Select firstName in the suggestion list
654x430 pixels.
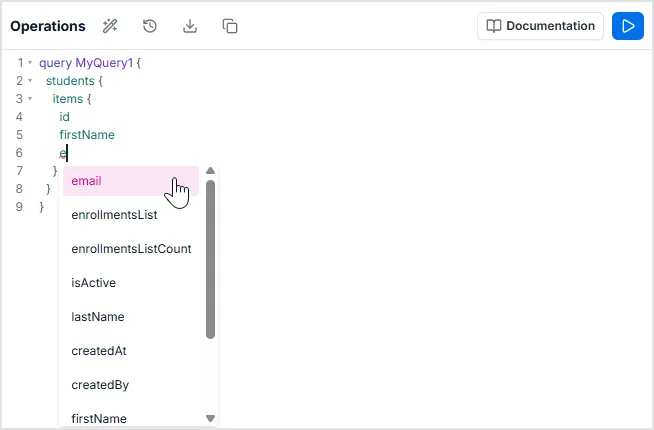[99, 418]
